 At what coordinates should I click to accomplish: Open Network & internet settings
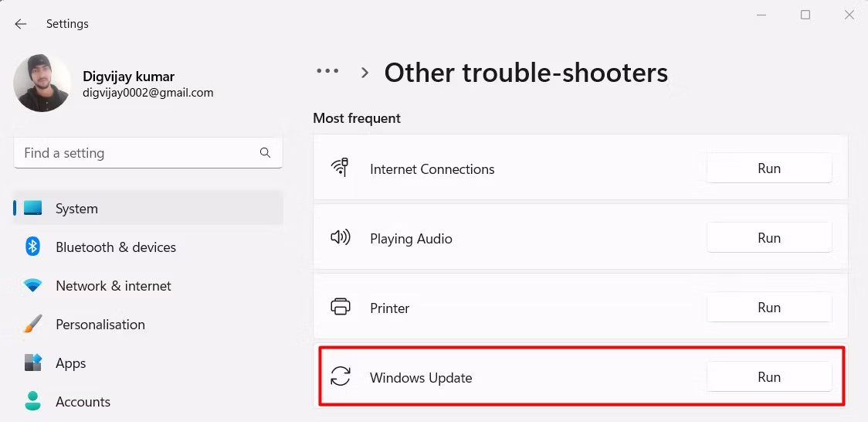[148, 286]
